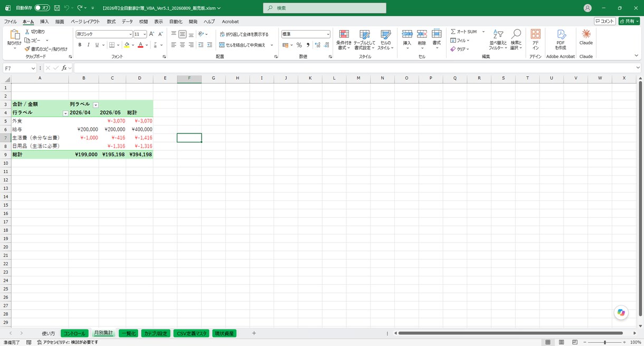Open the Formulas (数式) ribbon tab

tap(111, 22)
